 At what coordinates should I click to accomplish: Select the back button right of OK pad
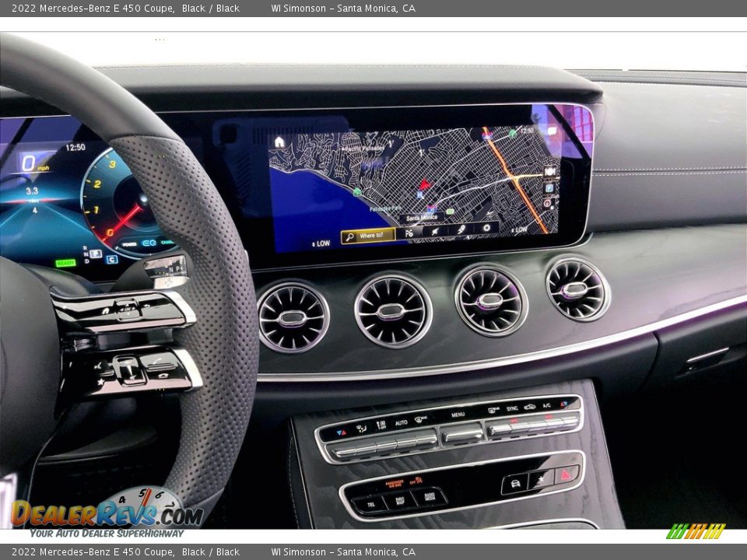pos(149,307)
